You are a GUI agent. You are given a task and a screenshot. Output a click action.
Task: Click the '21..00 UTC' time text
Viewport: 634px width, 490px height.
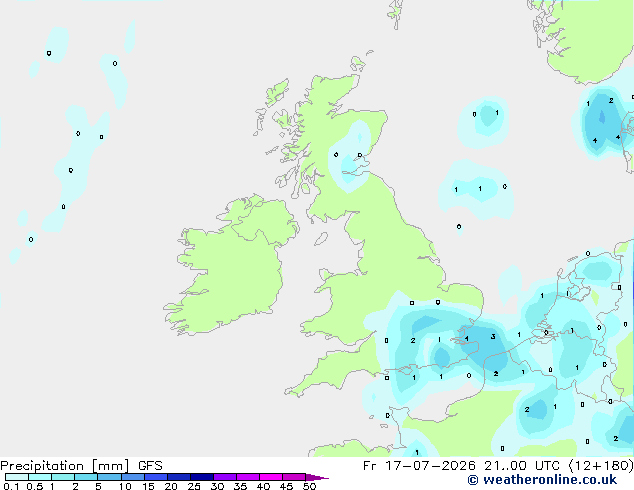tap(522, 466)
